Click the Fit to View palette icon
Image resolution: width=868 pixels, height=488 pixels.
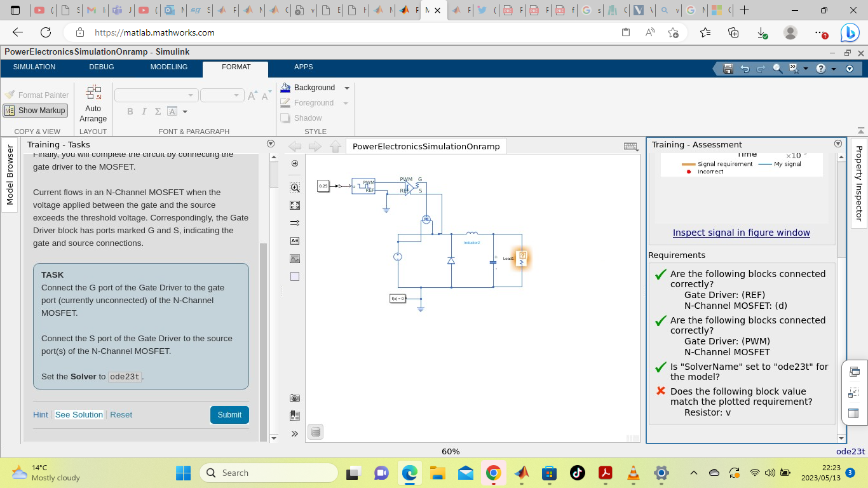pos(295,205)
